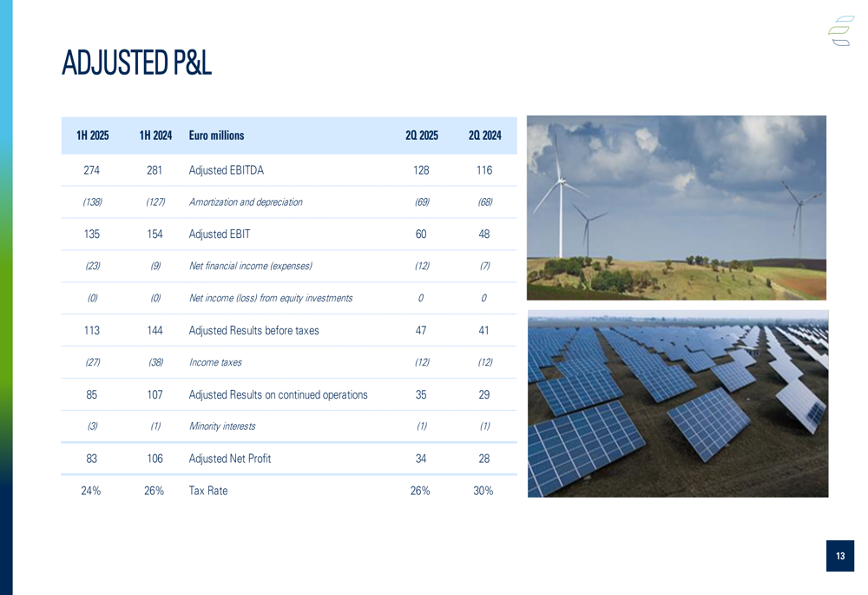Click the company logo in the top corner

click(x=840, y=30)
